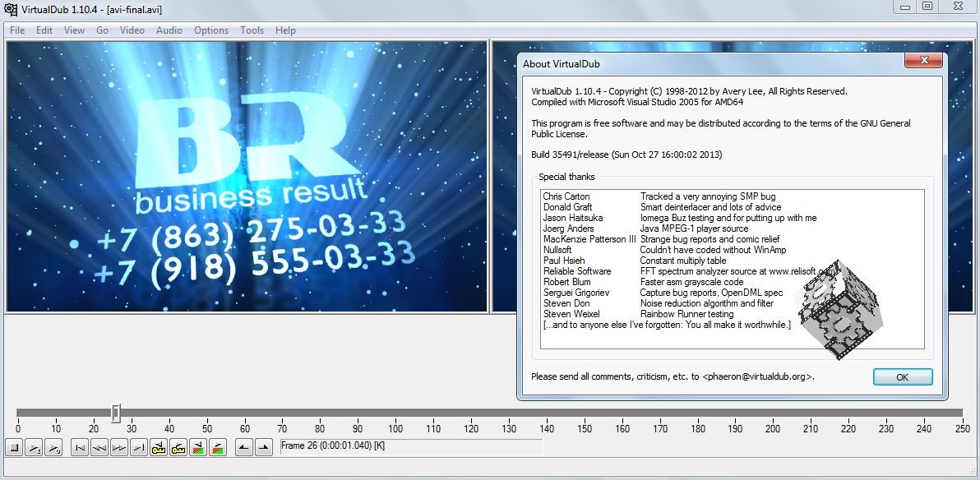980x480 pixels.
Task: Minimize the VirtualDub main window
Action: click(x=904, y=7)
